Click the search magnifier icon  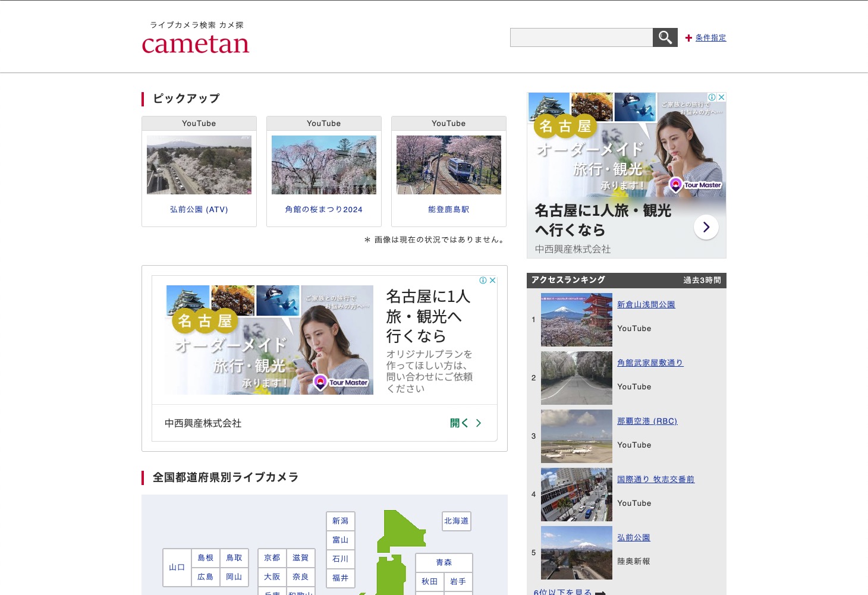pos(665,37)
